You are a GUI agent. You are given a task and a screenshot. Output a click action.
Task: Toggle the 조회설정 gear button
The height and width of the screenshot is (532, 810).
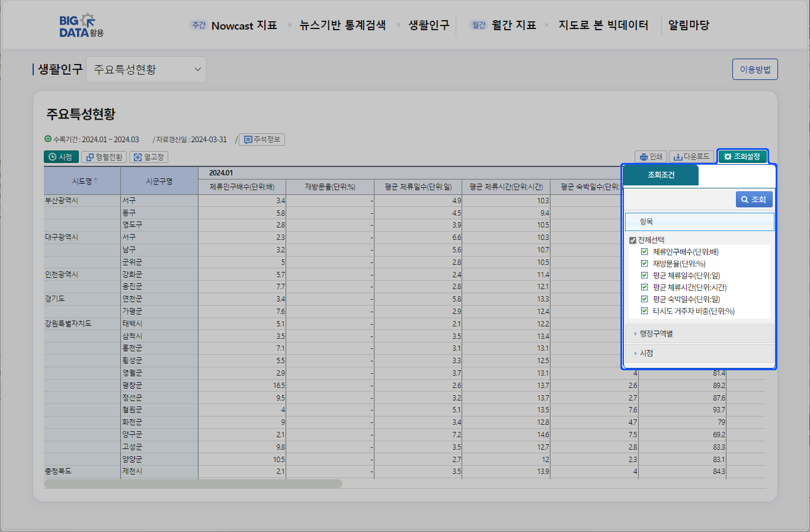[742, 156]
